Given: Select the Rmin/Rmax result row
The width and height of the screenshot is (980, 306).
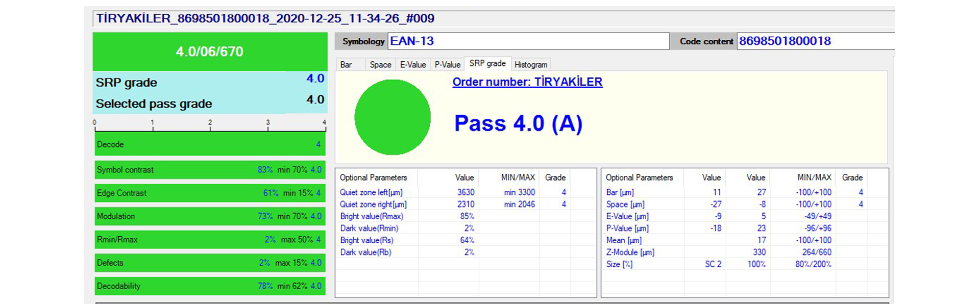Looking at the screenshot, I should 210,239.
